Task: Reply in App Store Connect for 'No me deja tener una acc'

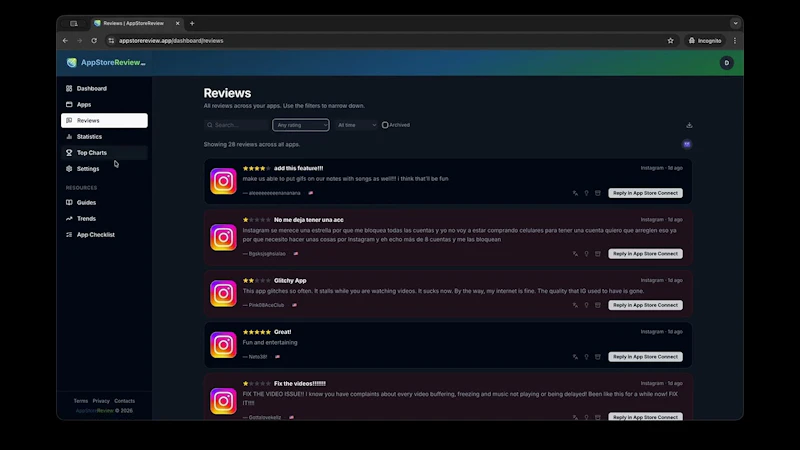Action: click(x=645, y=254)
